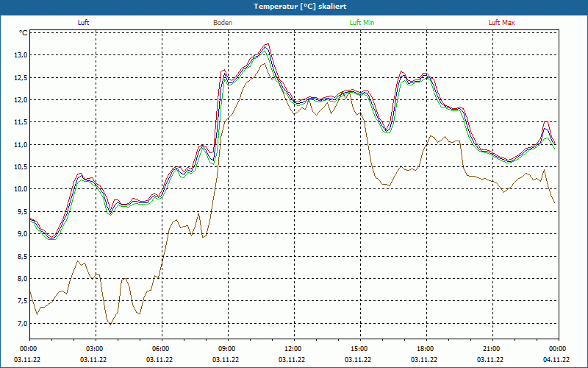Click the '09:00' time axis label

pos(228,349)
